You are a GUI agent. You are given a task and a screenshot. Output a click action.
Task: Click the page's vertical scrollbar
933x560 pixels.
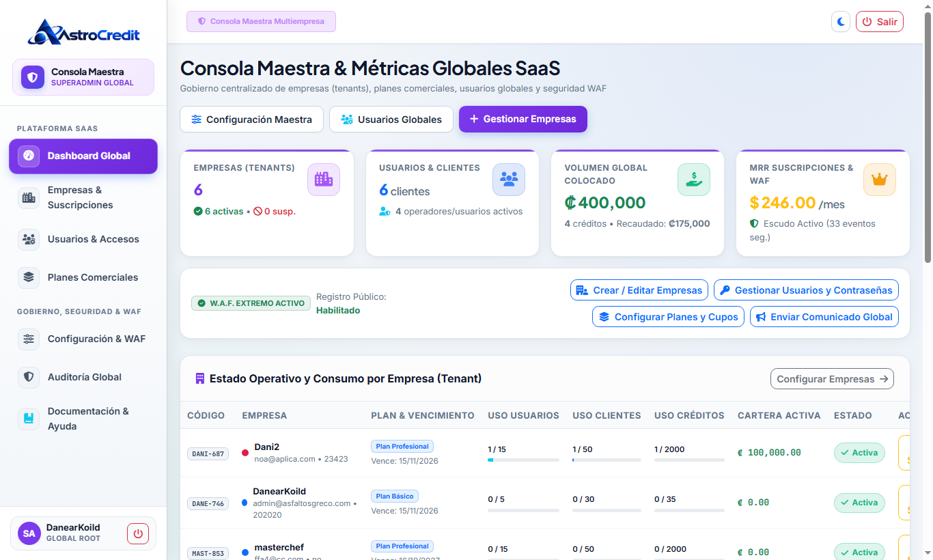point(928,137)
